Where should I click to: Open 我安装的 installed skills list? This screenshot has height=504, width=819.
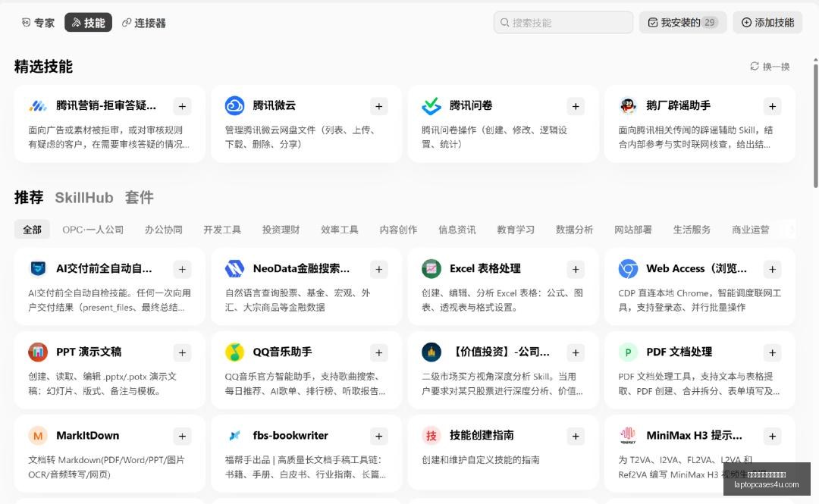682,23
